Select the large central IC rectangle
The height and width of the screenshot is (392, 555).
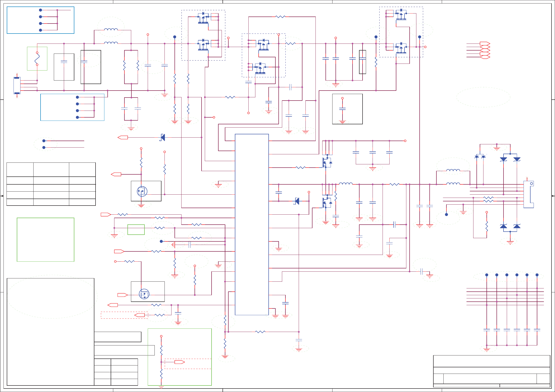[x=252, y=224]
